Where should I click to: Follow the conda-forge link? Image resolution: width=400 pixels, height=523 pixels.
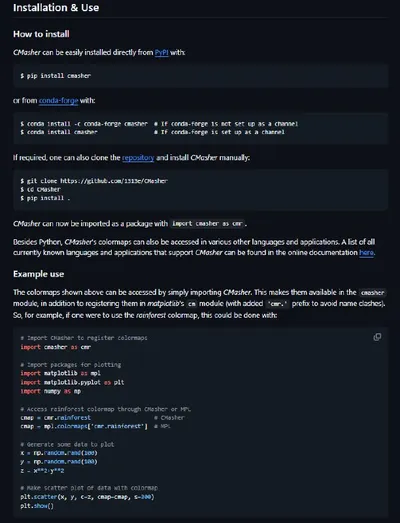pyautogui.click(x=58, y=100)
